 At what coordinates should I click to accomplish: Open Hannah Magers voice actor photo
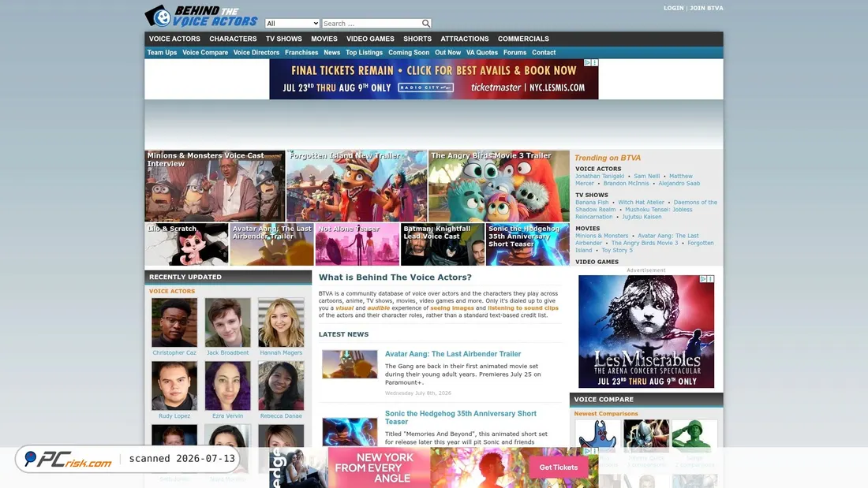click(281, 322)
